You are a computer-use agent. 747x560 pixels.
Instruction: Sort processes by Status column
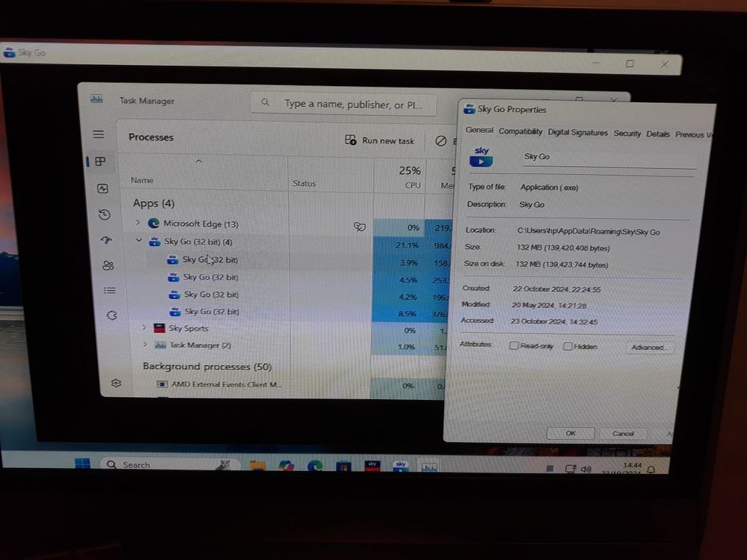pyautogui.click(x=331, y=175)
